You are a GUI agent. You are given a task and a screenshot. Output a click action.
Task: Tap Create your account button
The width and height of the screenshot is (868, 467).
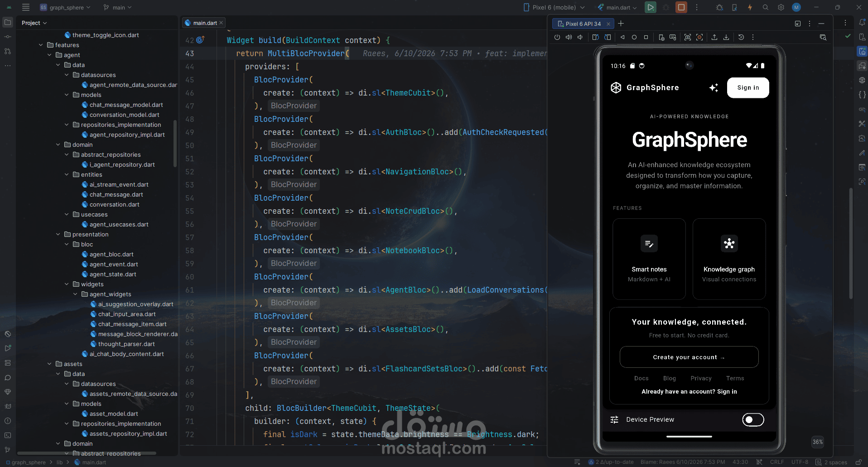point(689,357)
